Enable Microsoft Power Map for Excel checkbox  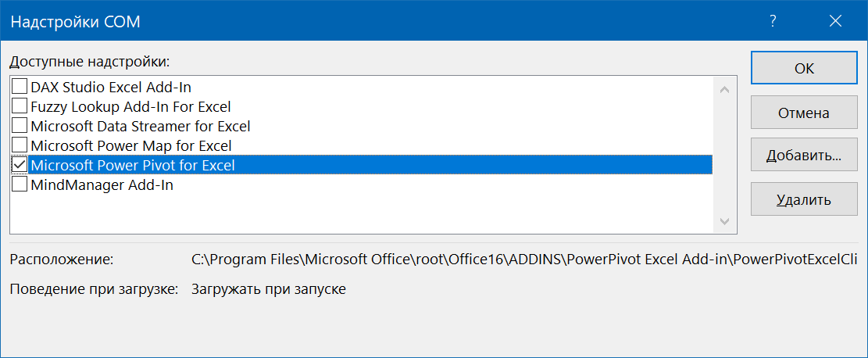(20, 145)
